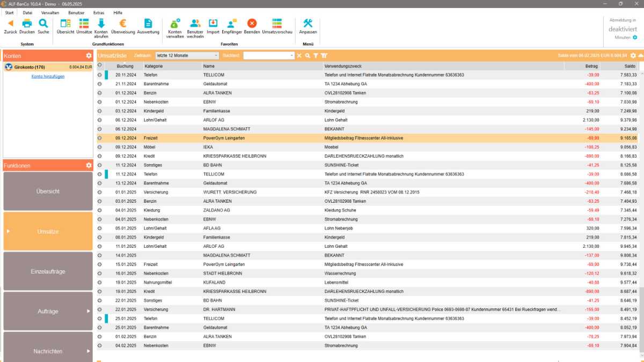Screen dimensions: 644x362
Task: Open settings gear in Konten panel header
Action: pos(89,56)
